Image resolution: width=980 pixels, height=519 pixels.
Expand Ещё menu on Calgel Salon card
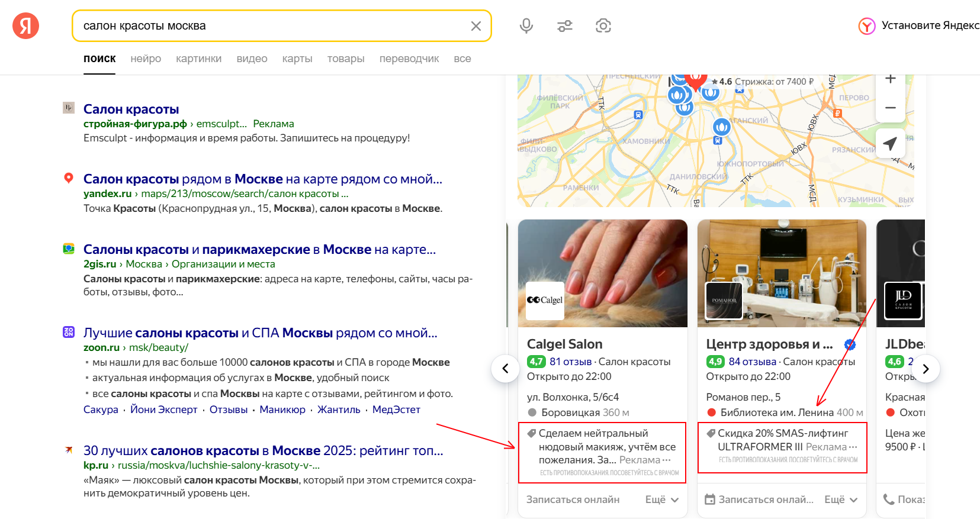point(662,499)
